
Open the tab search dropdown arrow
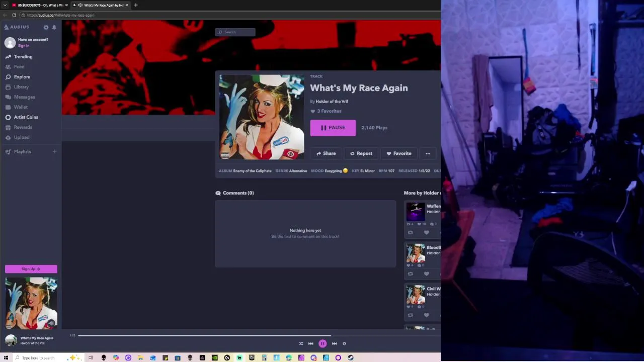point(5,5)
